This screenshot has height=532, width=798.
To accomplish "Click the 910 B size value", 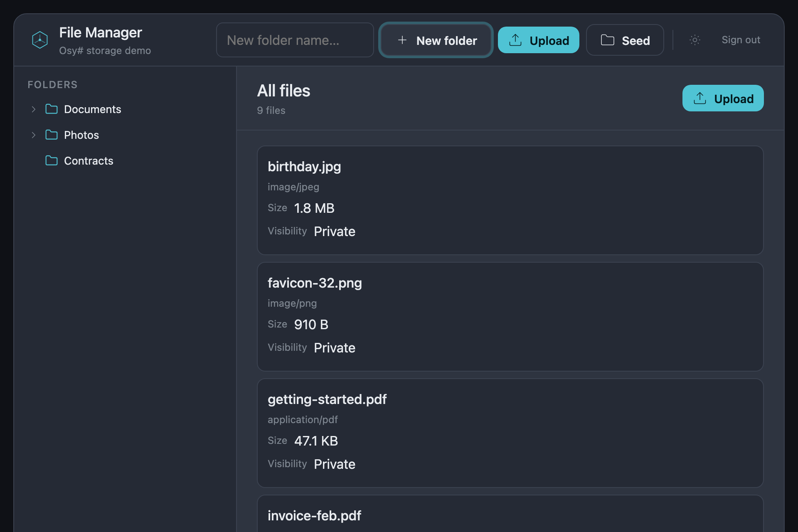I will (x=311, y=325).
